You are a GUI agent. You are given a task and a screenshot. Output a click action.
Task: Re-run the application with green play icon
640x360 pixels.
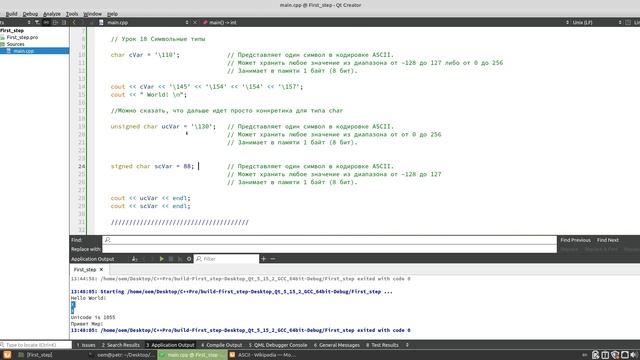coord(162,259)
